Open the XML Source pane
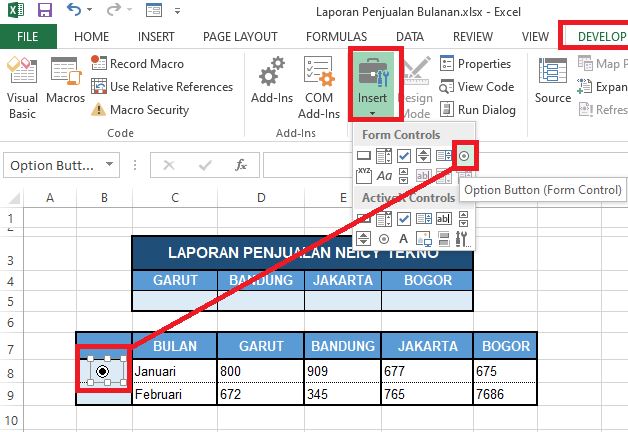628x432 pixels. [x=553, y=80]
